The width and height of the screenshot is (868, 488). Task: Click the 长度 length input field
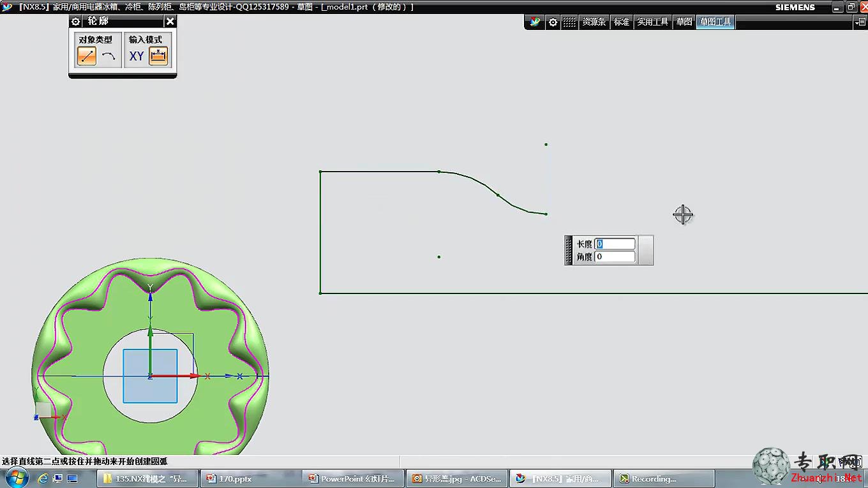(x=615, y=244)
